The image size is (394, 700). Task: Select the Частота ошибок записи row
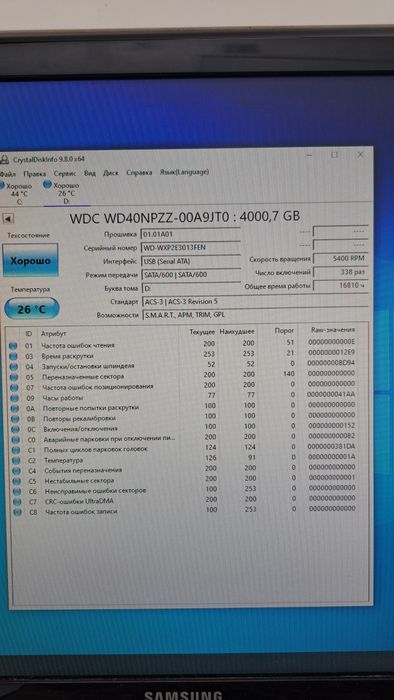(188, 510)
